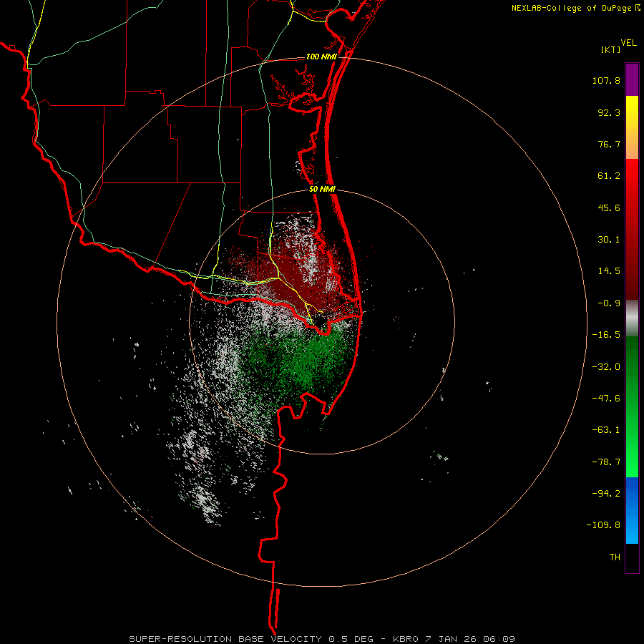Click the NEXLAB-College of DuPage watermark text

[x=576, y=8]
